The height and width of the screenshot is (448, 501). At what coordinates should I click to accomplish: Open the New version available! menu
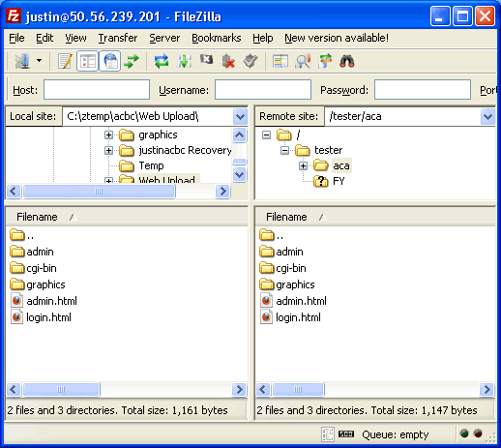pyautogui.click(x=337, y=38)
